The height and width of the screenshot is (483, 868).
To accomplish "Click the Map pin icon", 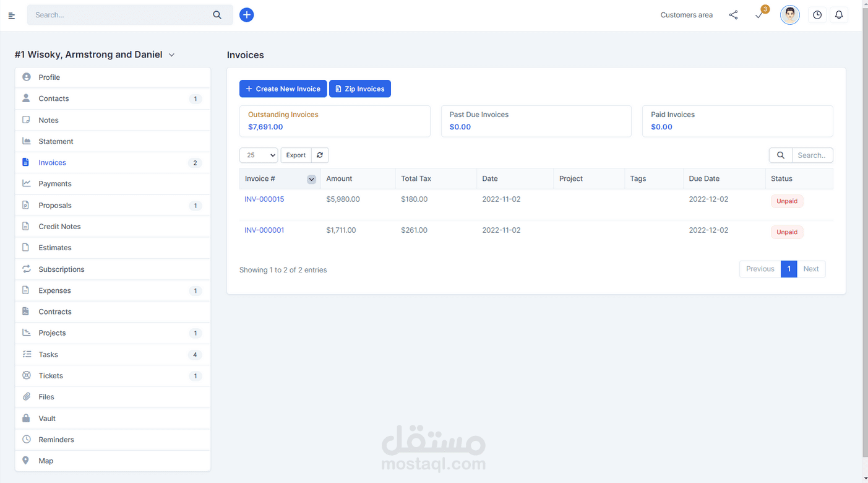I will coord(26,460).
